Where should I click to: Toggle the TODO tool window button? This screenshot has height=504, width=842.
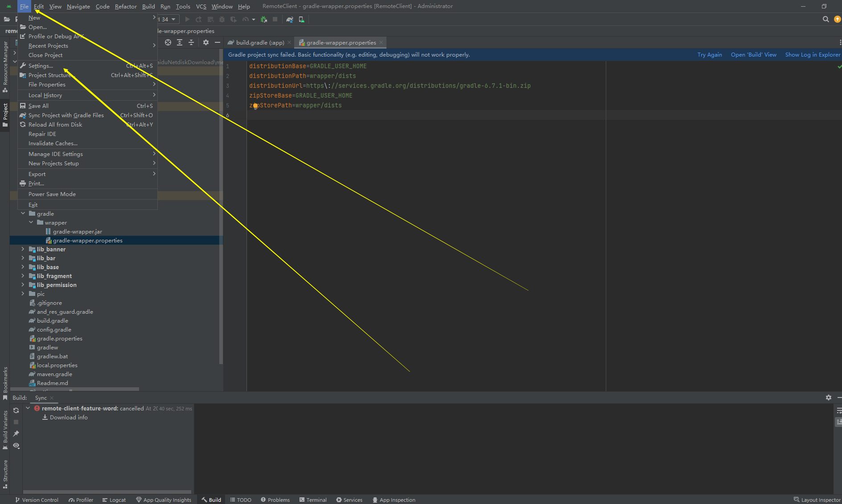(x=240, y=500)
